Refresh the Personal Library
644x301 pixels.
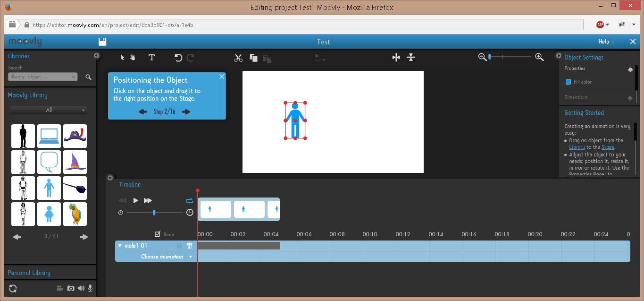(13, 288)
